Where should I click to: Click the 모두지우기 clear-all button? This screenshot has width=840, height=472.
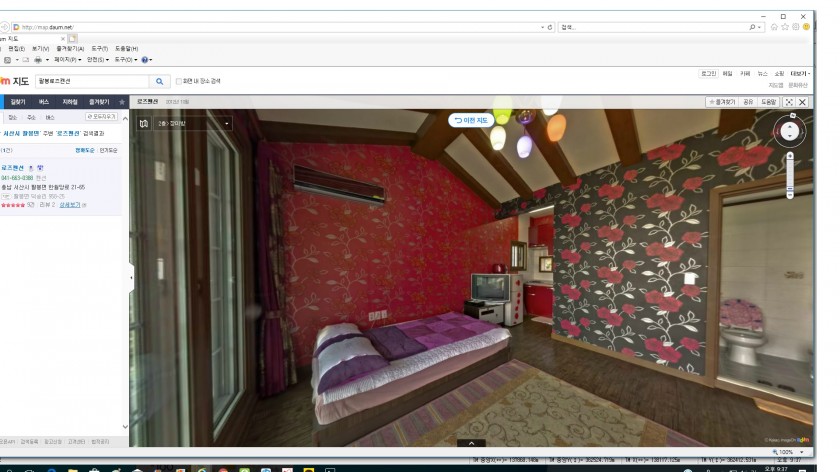pyautogui.click(x=101, y=117)
